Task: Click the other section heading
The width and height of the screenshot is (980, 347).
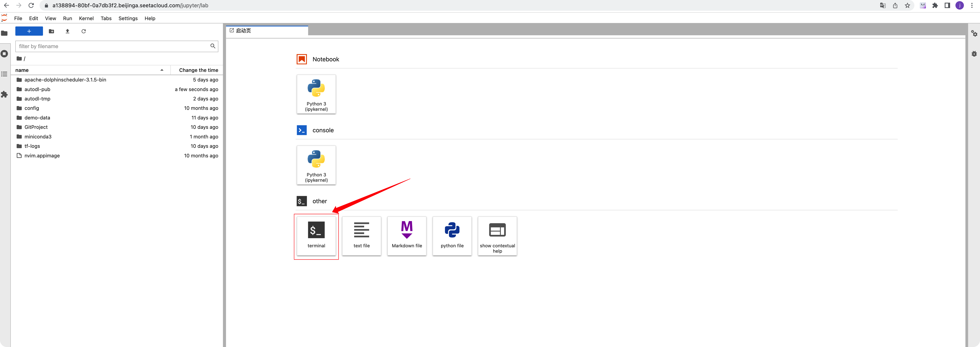Action: tap(320, 201)
